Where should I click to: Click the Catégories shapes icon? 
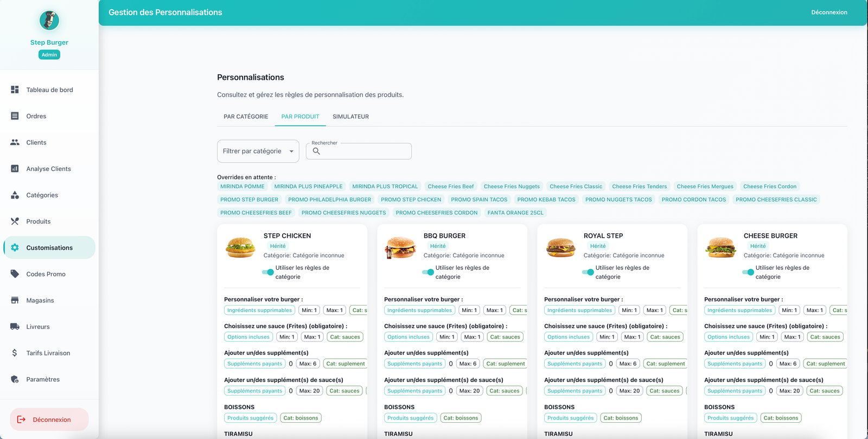pos(15,195)
